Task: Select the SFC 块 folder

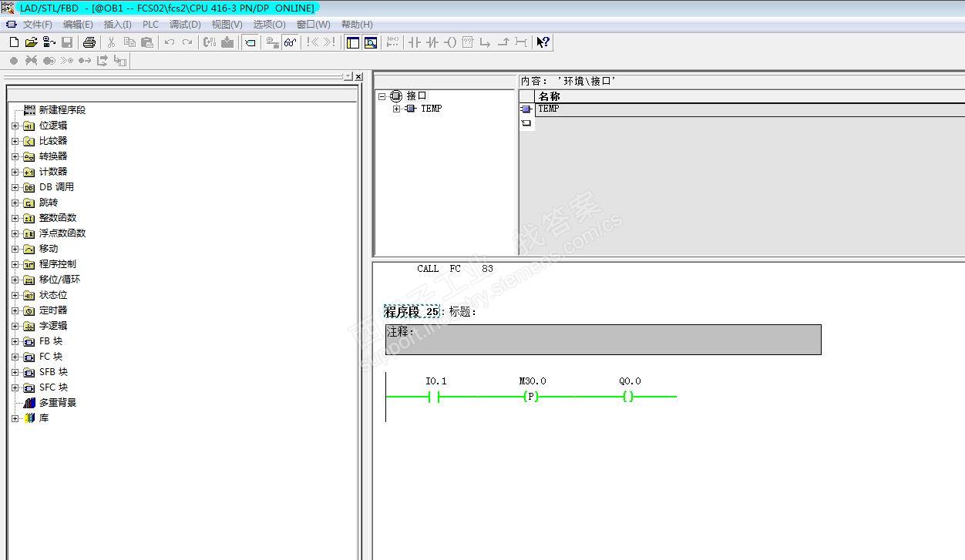Action: (53, 387)
